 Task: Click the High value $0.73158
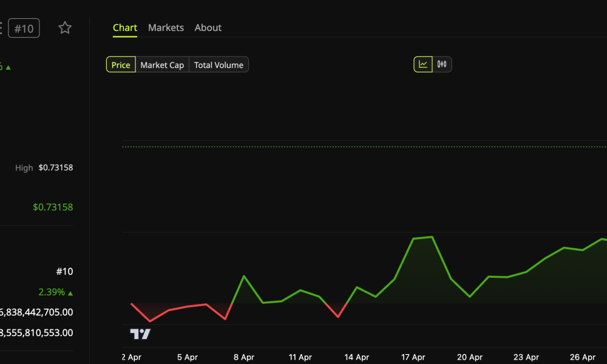point(56,167)
